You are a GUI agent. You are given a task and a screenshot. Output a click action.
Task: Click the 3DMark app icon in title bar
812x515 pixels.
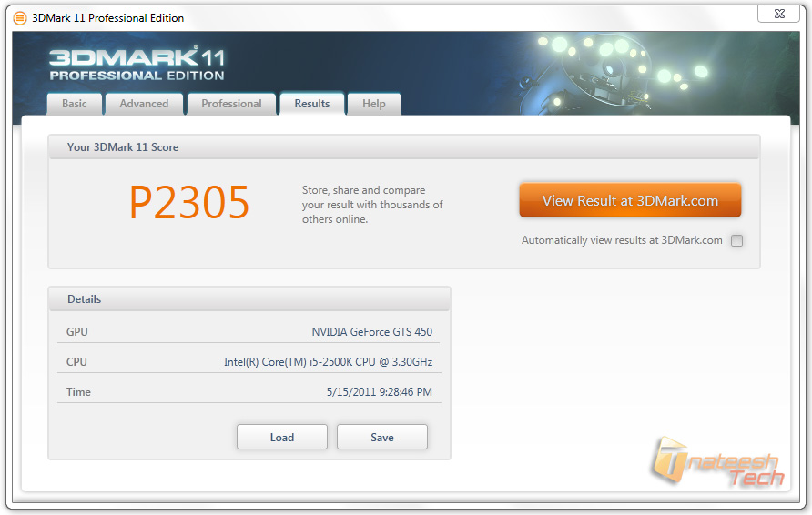click(x=19, y=18)
